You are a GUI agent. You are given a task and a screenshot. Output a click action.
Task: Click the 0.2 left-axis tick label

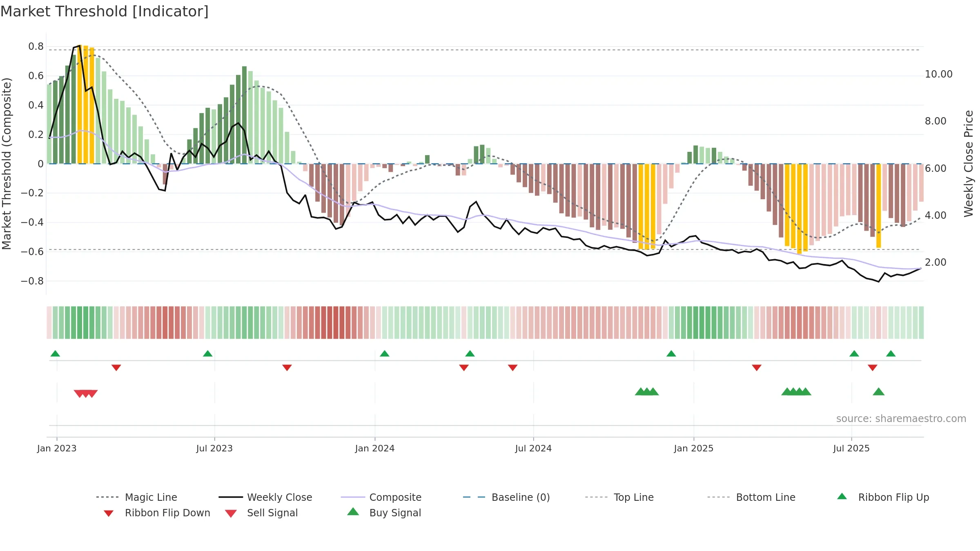click(x=36, y=135)
